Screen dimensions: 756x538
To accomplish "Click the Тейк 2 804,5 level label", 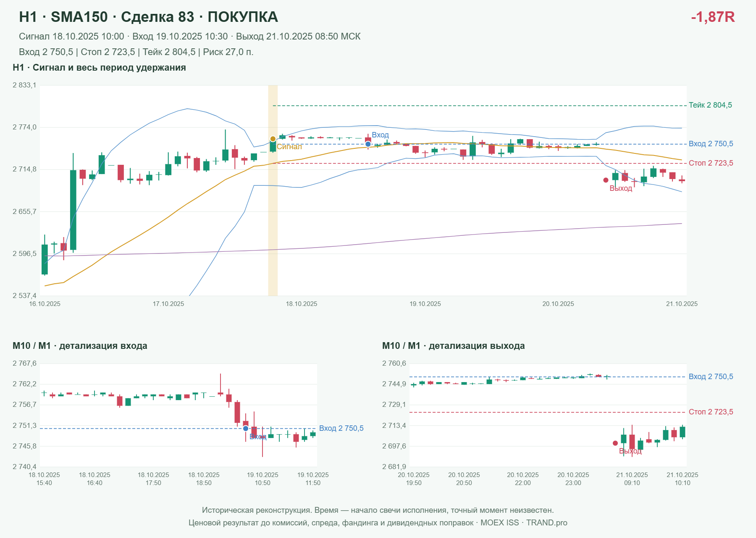I will coord(710,105).
